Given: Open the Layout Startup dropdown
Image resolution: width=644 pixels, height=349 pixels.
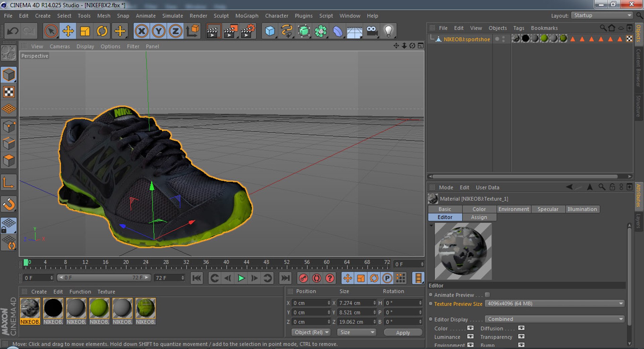Looking at the screenshot, I should [602, 15].
